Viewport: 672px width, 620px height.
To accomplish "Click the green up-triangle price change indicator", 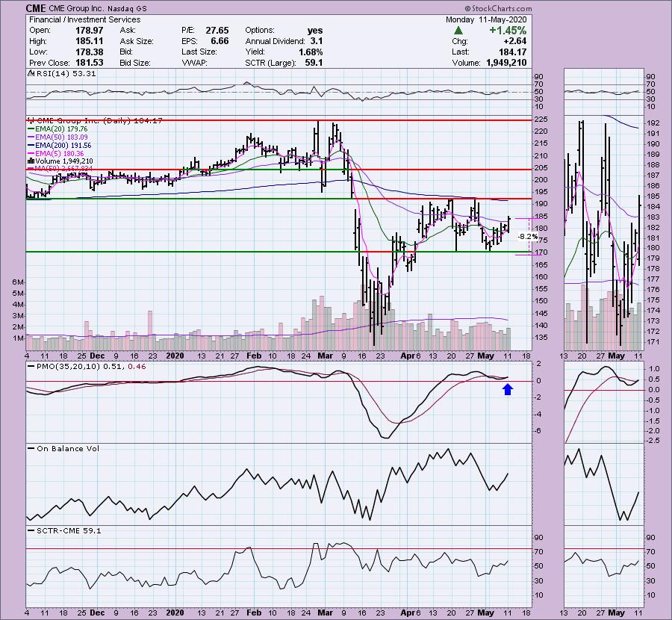I will coord(458,31).
